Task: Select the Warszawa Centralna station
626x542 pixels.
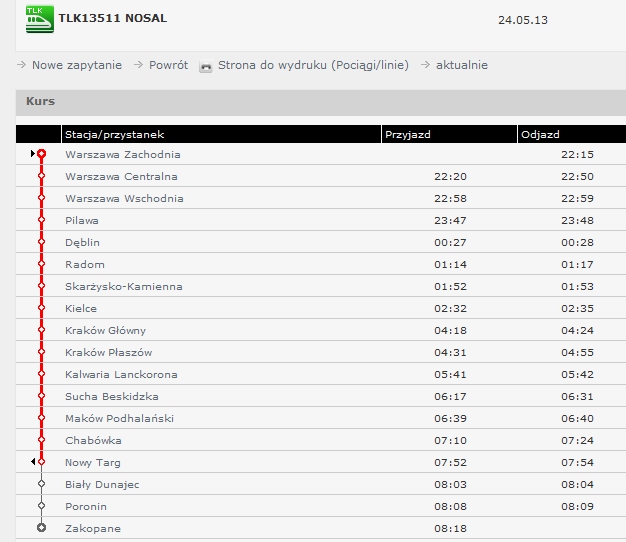Action: click(121, 176)
